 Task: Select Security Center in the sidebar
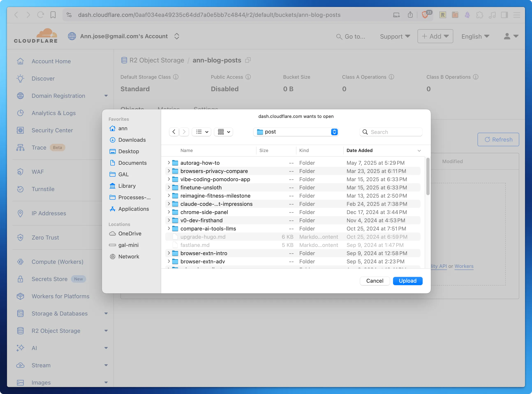pos(52,130)
